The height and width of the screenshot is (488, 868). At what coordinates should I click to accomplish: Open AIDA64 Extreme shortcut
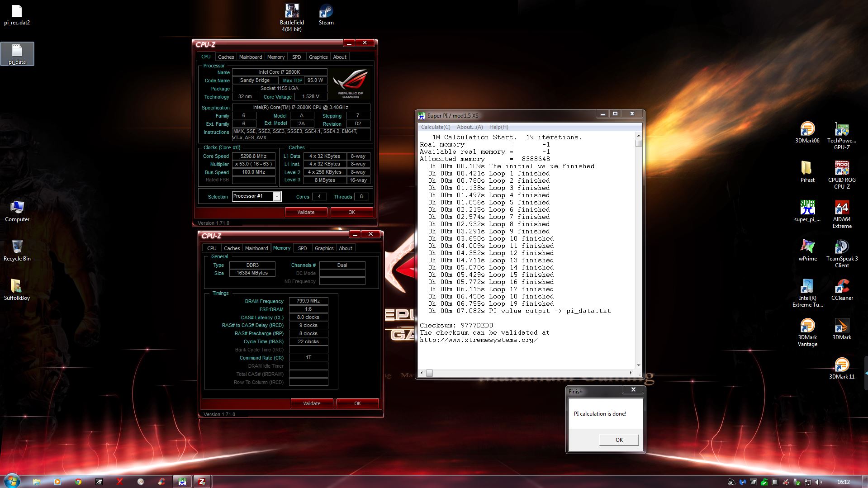point(842,214)
